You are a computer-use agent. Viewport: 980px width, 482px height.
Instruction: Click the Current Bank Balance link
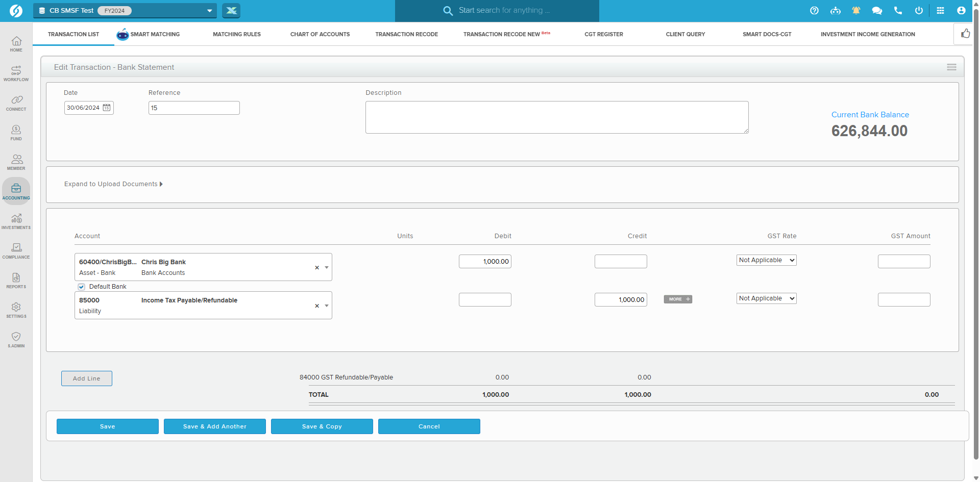870,115
